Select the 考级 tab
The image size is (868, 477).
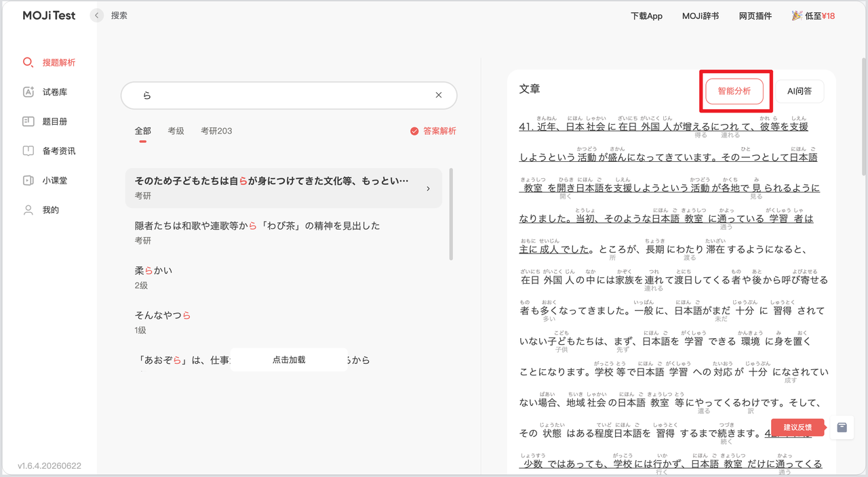pos(176,131)
